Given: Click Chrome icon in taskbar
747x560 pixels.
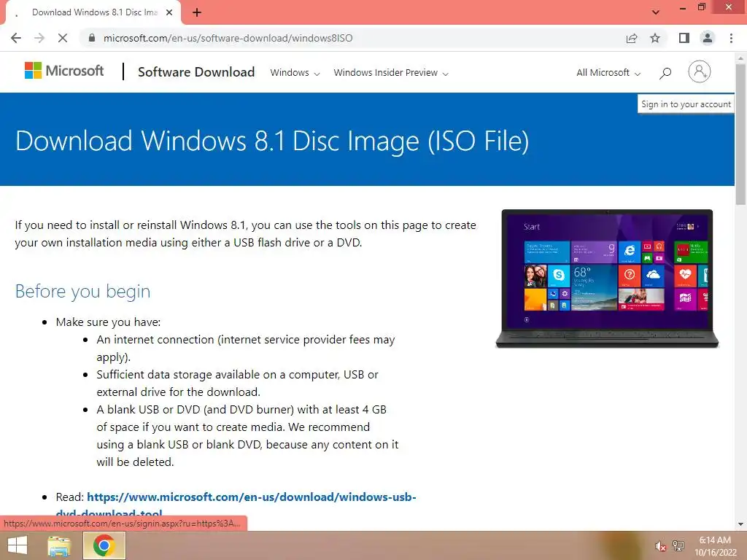Looking at the screenshot, I should tap(104, 545).
